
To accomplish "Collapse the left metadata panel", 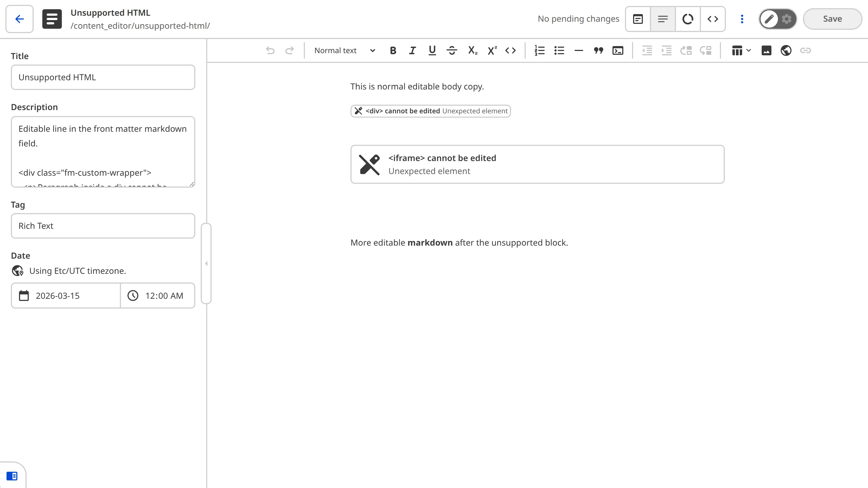I will [x=206, y=264].
